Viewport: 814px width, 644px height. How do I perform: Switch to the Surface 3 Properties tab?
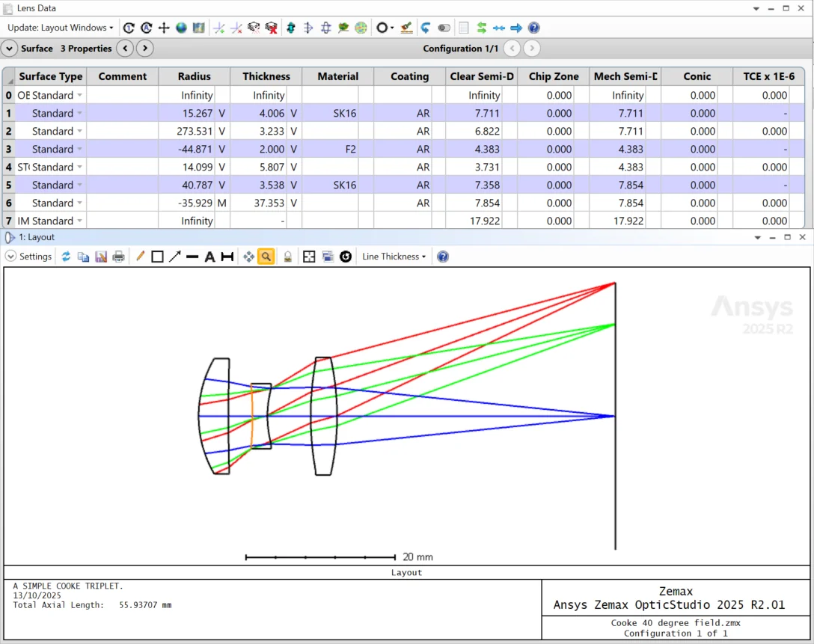coord(66,48)
